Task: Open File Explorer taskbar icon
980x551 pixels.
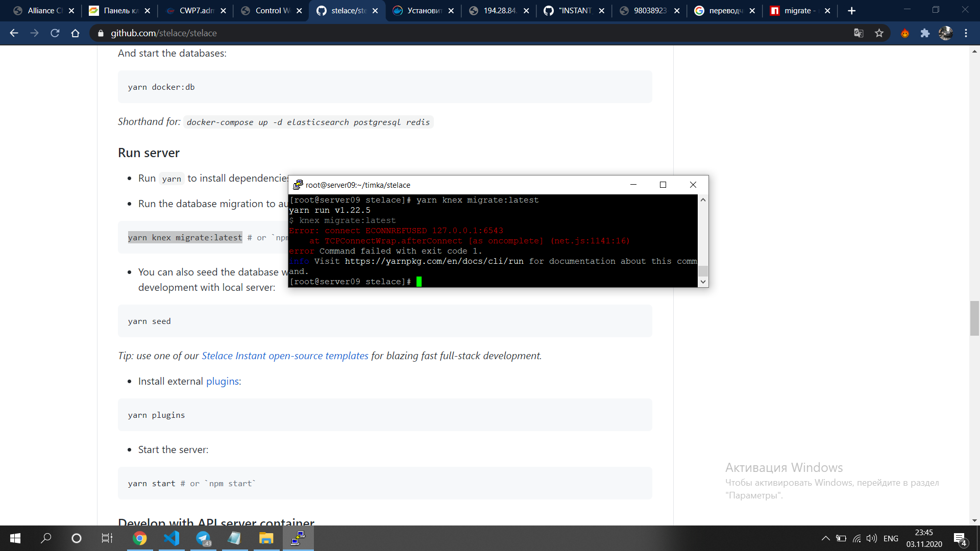Action: 266,538
